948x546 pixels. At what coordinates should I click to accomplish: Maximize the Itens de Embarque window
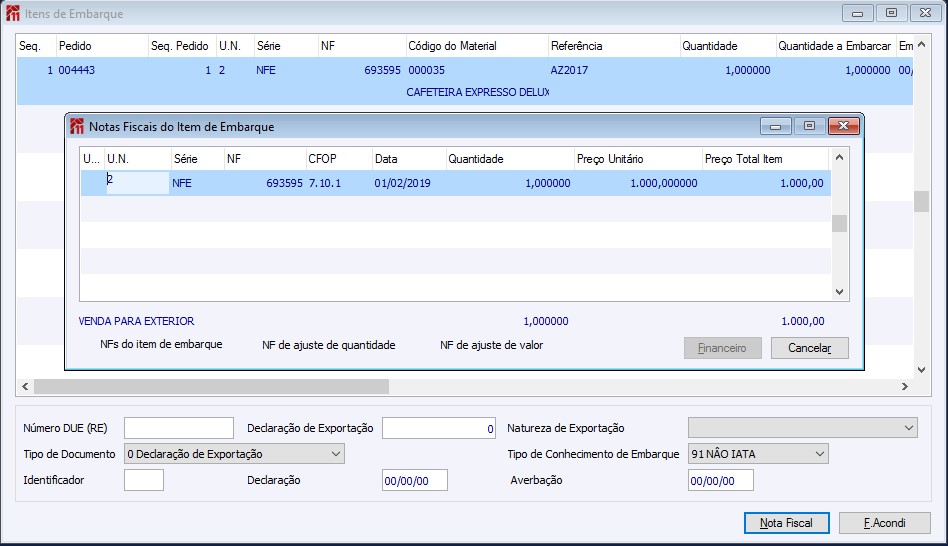pos(891,13)
